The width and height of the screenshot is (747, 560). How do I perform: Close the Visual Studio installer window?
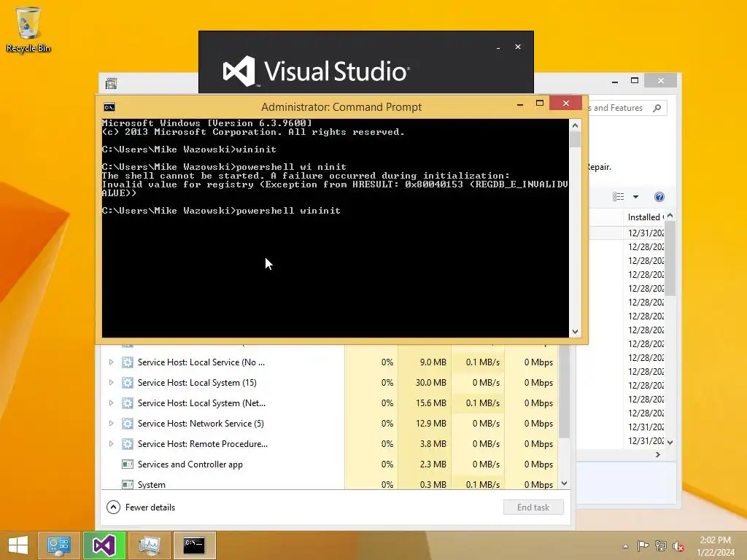[x=518, y=47]
